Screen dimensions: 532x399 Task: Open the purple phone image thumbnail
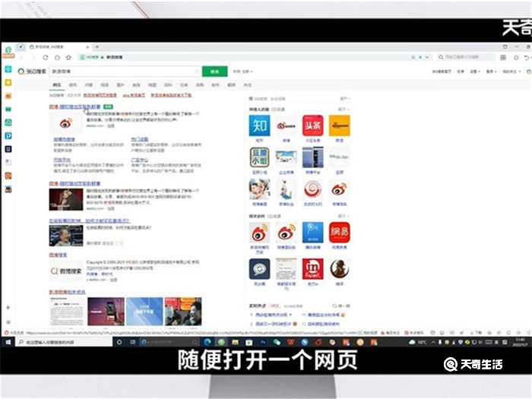coord(106,312)
